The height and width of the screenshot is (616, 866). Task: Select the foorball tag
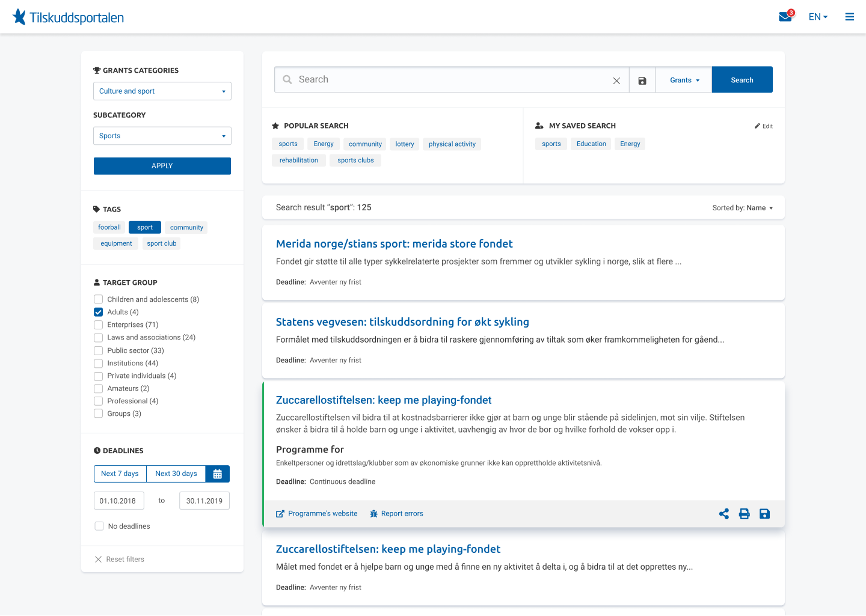109,227
